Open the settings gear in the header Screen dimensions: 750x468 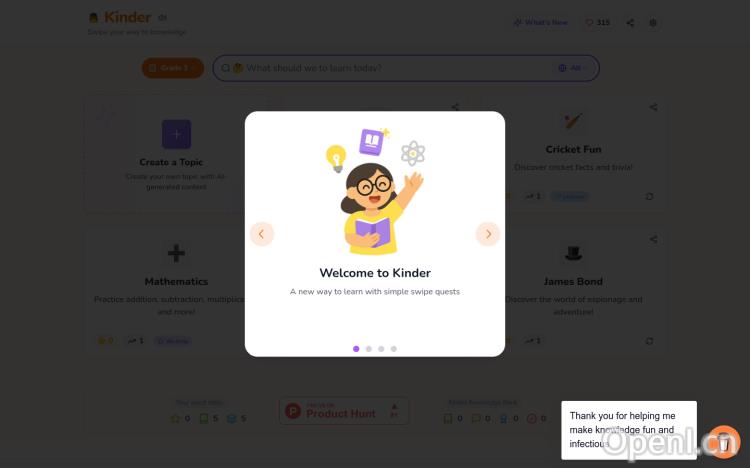pyautogui.click(x=653, y=22)
